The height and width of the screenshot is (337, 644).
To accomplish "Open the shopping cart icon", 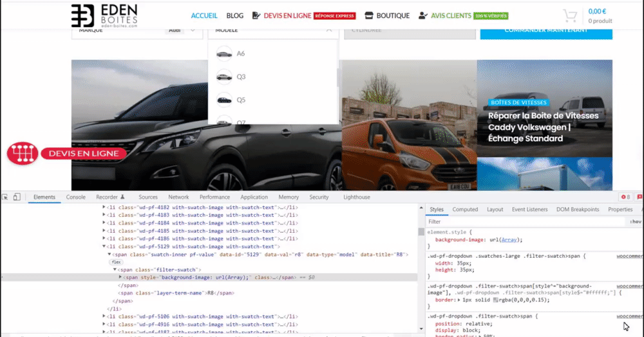I will [570, 16].
